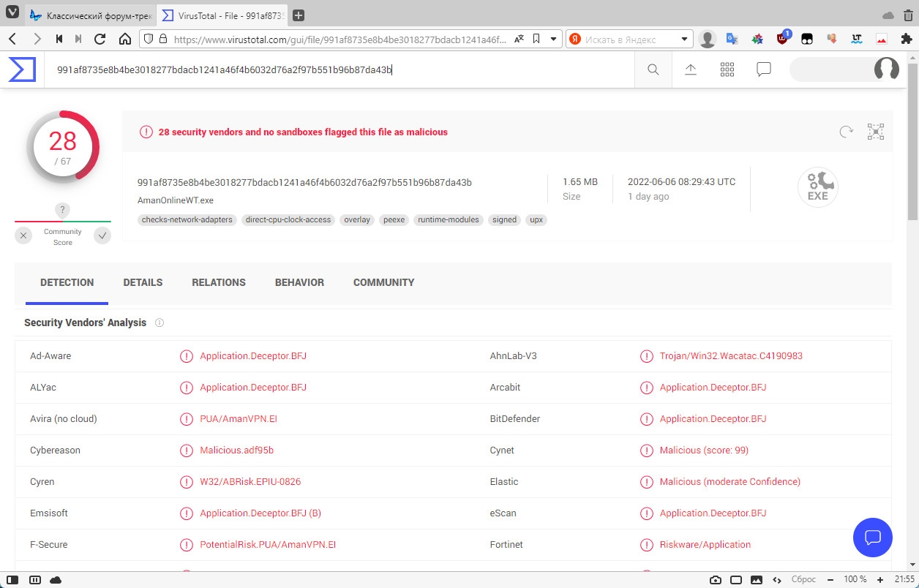Viewport: 919px width, 588px height.
Task: Open page actions code icon
Action: coord(776,579)
